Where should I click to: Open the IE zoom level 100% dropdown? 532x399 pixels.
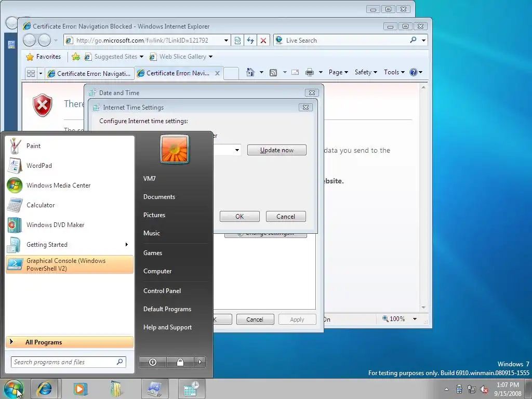pyautogui.click(x=415, y=319)
